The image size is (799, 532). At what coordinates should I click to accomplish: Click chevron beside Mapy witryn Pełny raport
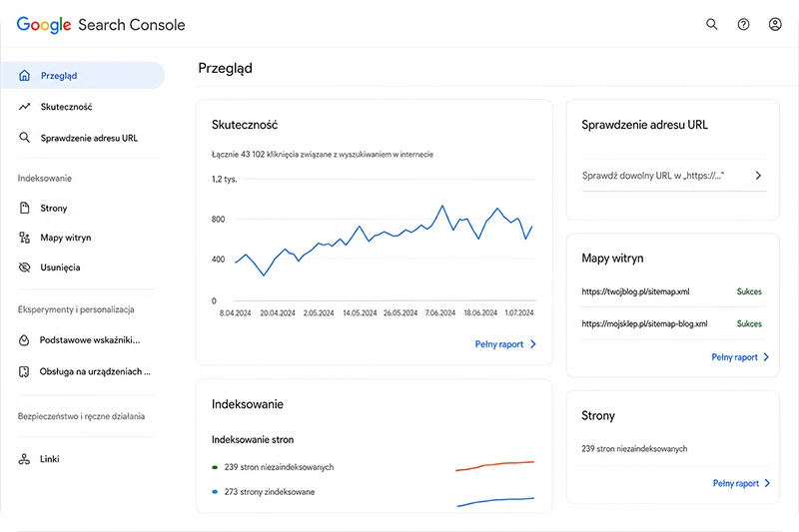tap(766, 357)
